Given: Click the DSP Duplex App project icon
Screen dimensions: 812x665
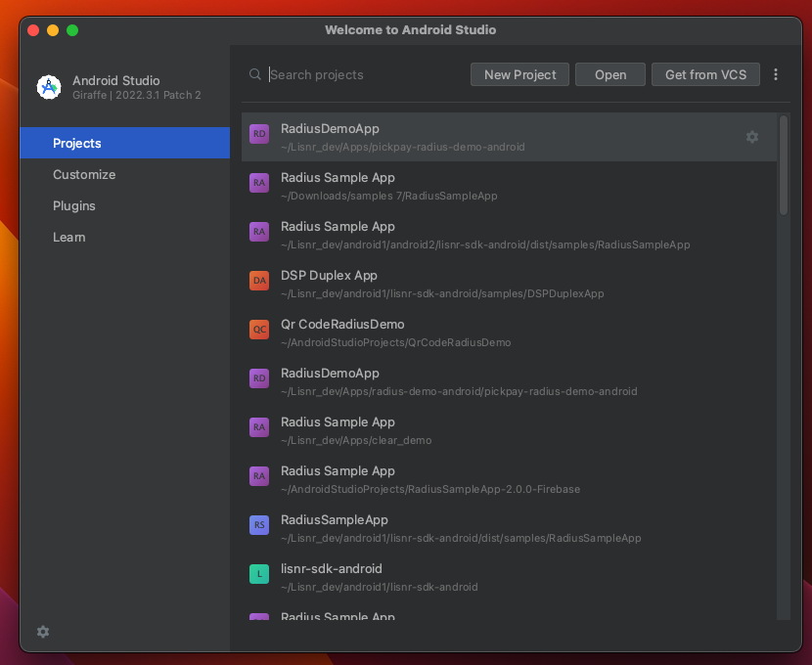Looking at the screenshot, I should click(x=258, y=280).
